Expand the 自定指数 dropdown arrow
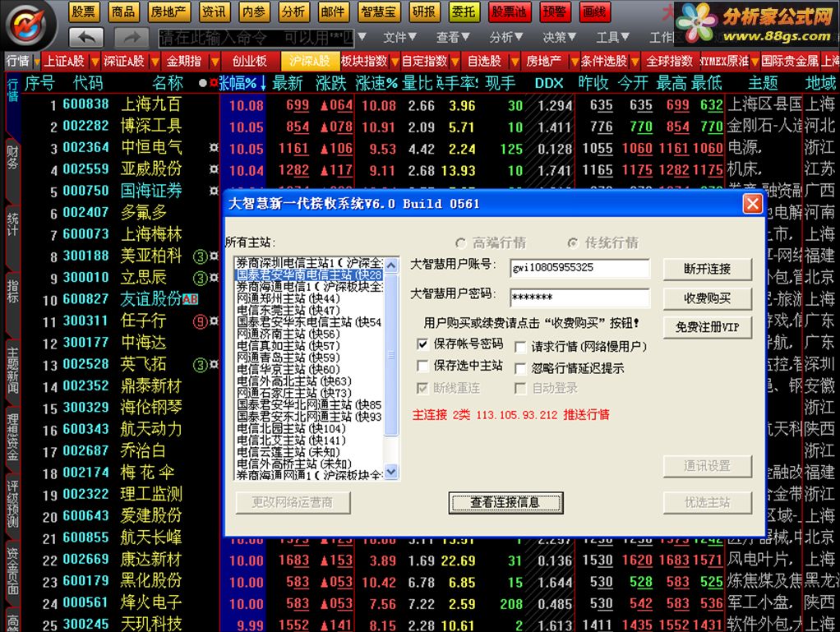This screenshot has width=840, height=632. click(x=455, y=62)
